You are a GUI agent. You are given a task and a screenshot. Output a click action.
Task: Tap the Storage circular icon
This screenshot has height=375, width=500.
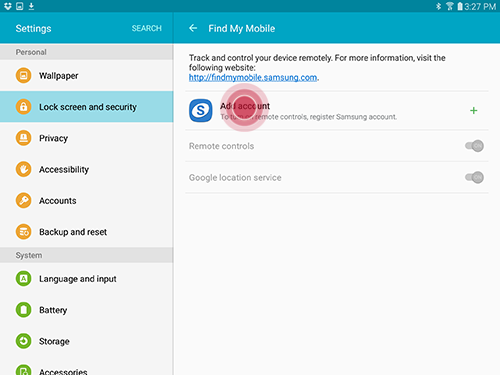pos(23,341)
